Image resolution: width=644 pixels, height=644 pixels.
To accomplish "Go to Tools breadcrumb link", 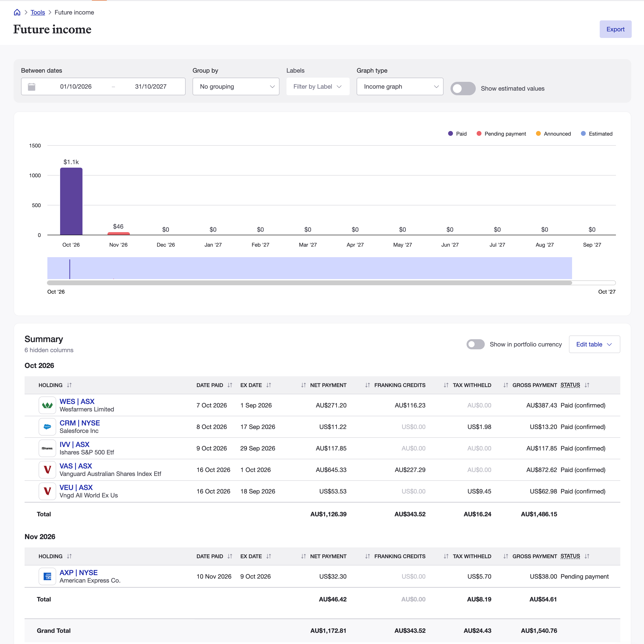I will tap(38, 12).
